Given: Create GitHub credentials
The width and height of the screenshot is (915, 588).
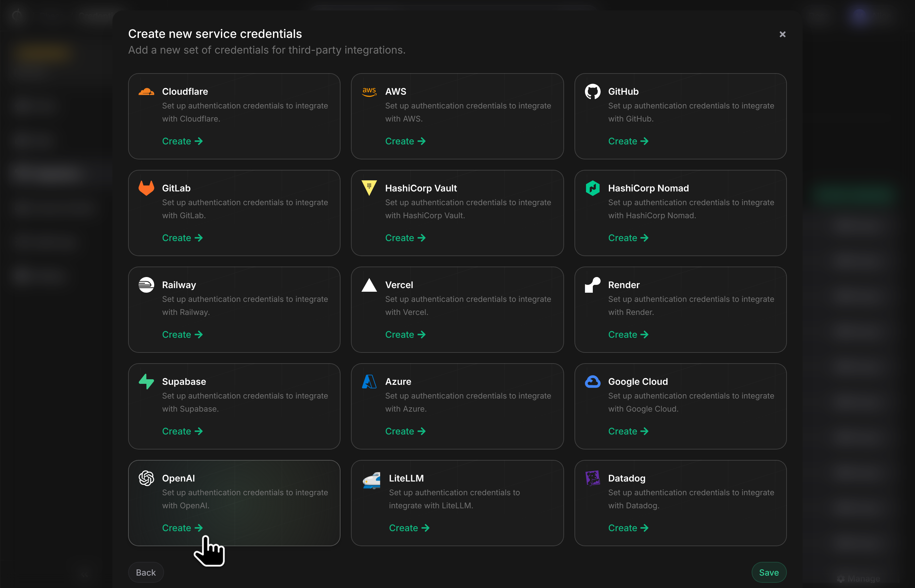Looking at the screenshot, I should 628,141.
